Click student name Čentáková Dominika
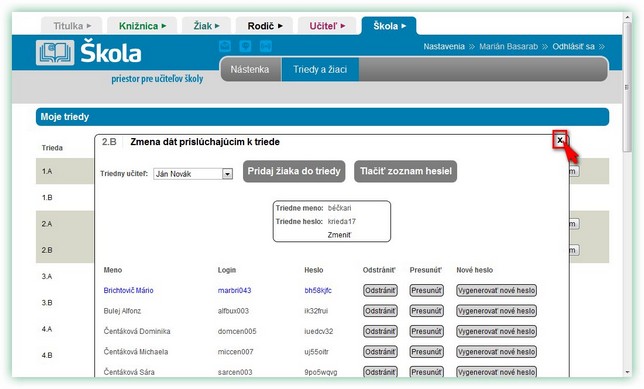This screenshot has height=389, width=644. (x=137, y=331)
